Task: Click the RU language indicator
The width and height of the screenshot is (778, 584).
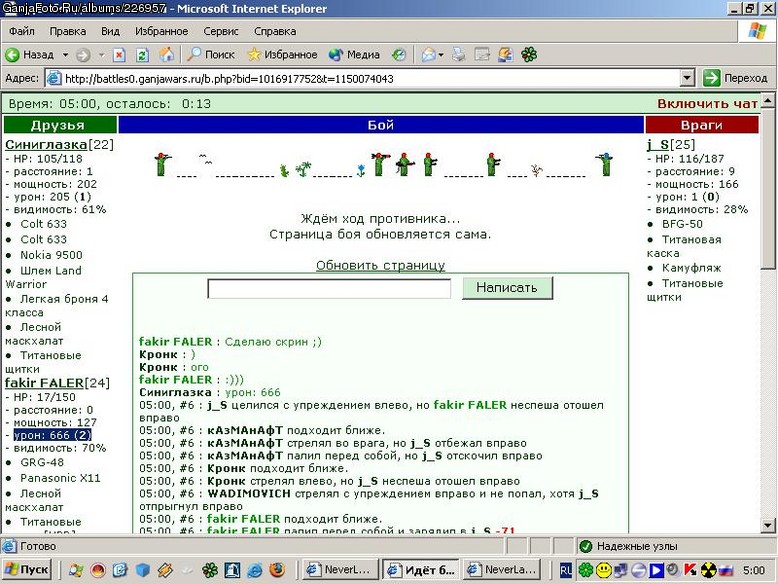Action: click(566, 571)
